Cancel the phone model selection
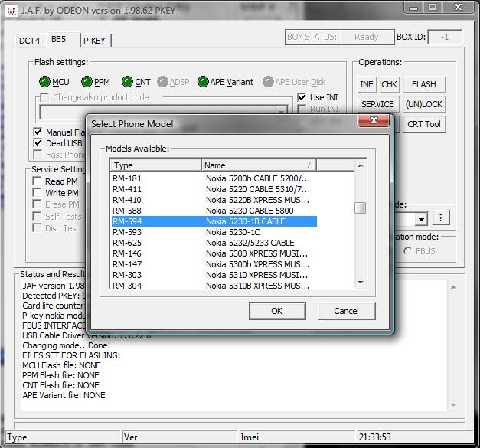The height and width of the screenshot is (448, 480). [347, 311]
